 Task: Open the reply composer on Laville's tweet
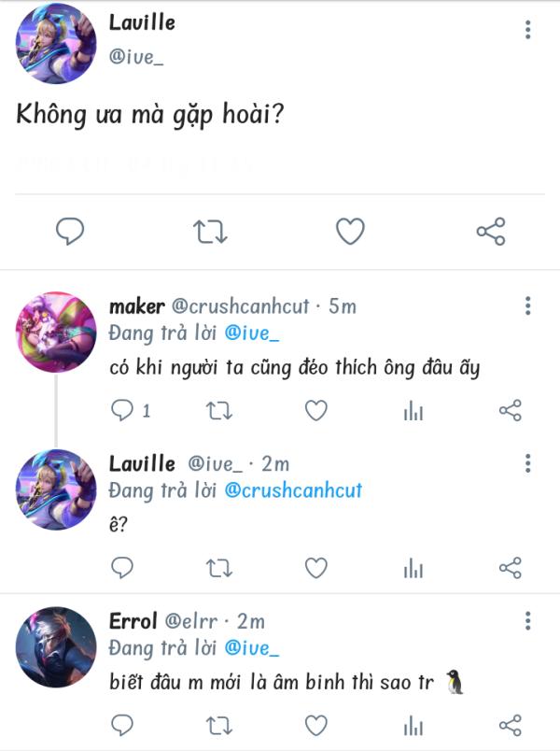pyautogui.click(x=70, y=230)
